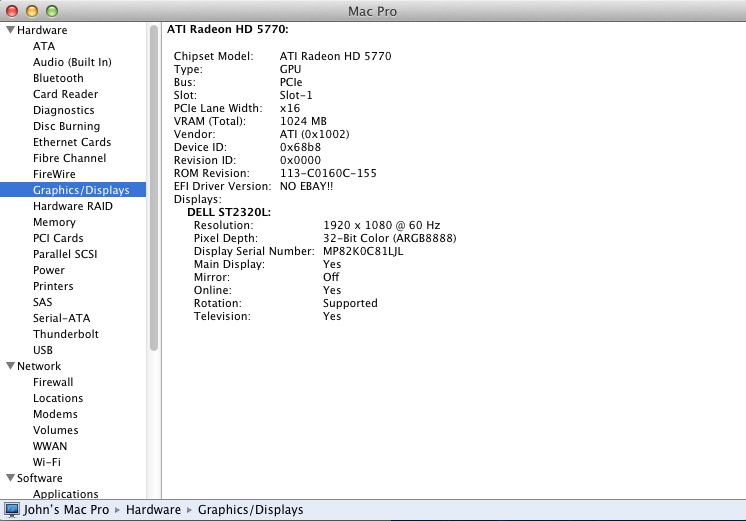Select Printers in the sidebar

(53, 286)
